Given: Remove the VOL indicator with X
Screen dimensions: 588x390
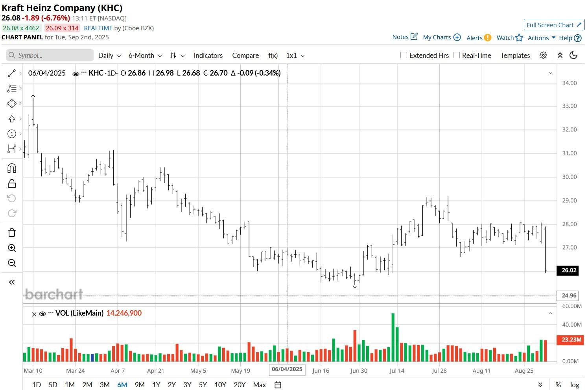Looking at the screenshot, I should pyautogui.click(x=34, y=314).
